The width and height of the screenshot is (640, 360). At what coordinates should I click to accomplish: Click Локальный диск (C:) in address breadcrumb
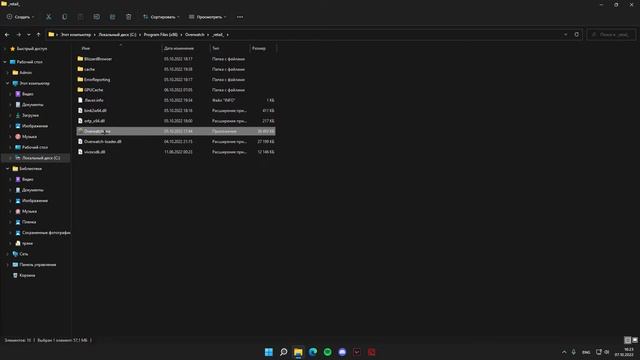tap(118, 35)
